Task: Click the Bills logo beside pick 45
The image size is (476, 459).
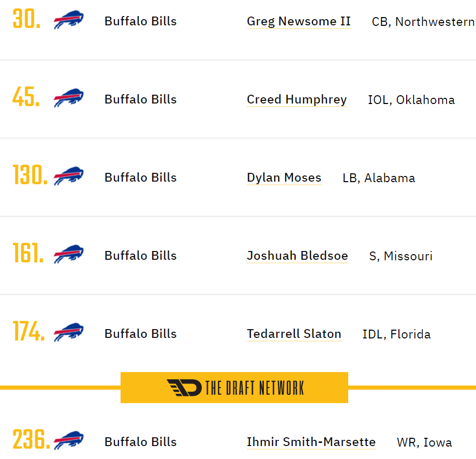Action: pos(69,98)
